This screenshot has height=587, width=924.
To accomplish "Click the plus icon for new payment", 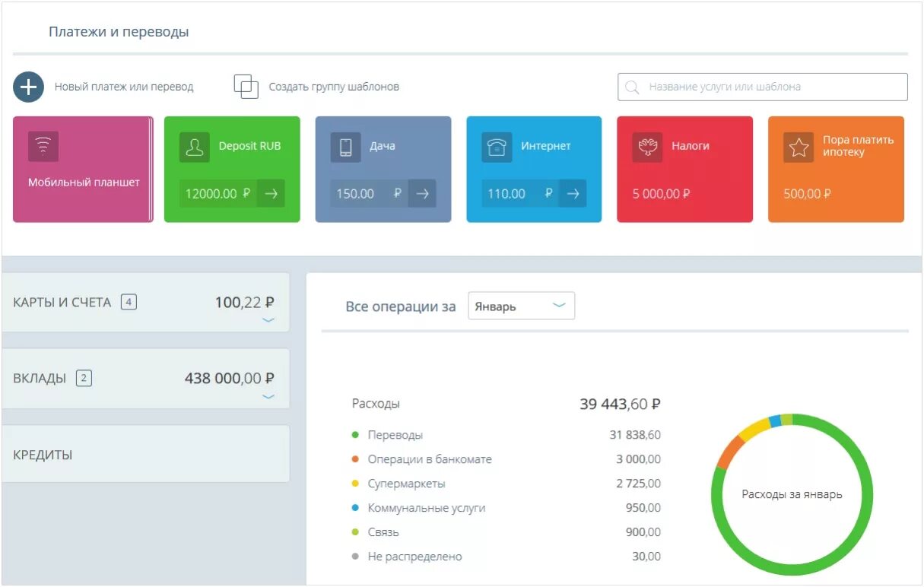I will click(x=28, y=87).
